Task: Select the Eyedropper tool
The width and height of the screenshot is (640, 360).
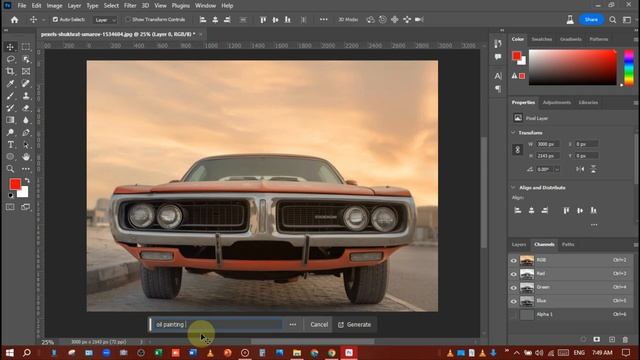Action: coord(10,84)
